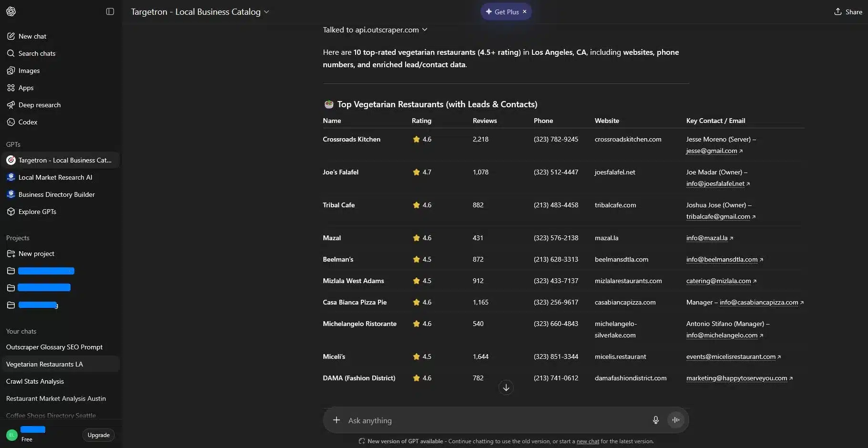Open the Images section
The height and width of the screenshot is (448, 868).
pyautogui.click(x=29, y=71)
